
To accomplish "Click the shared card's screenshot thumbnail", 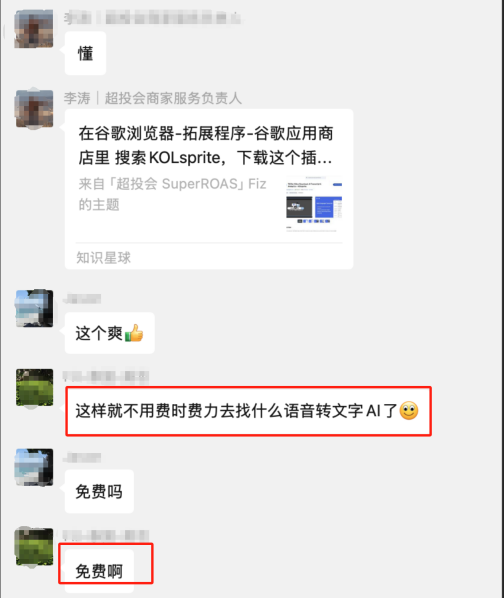I will click(314, 204).
